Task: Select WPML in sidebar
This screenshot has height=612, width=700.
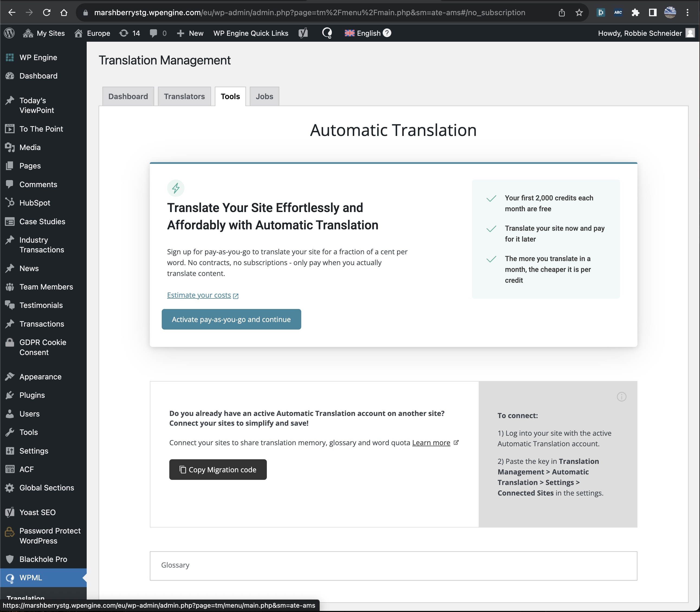Action: [x=43, y=578]
